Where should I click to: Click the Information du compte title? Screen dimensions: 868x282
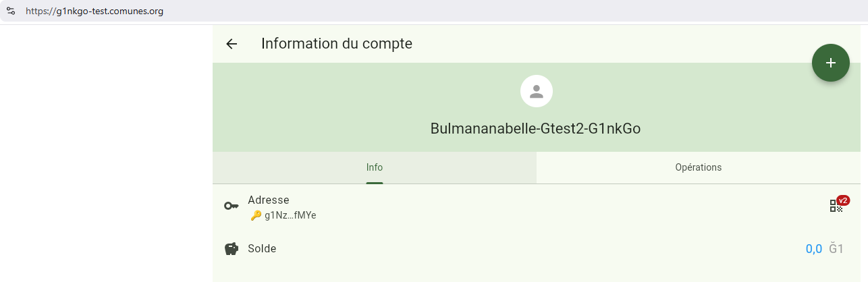[x=337, y=44]
